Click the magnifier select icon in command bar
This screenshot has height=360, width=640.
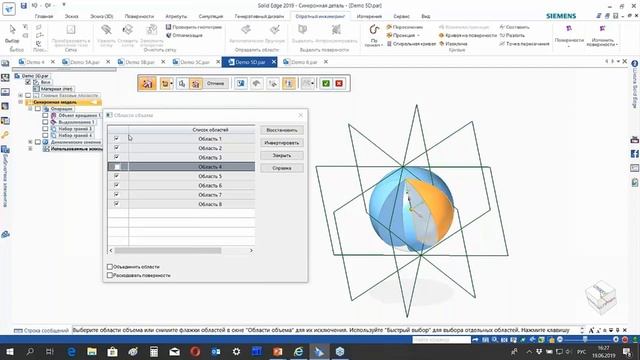(x=182, y=84)
